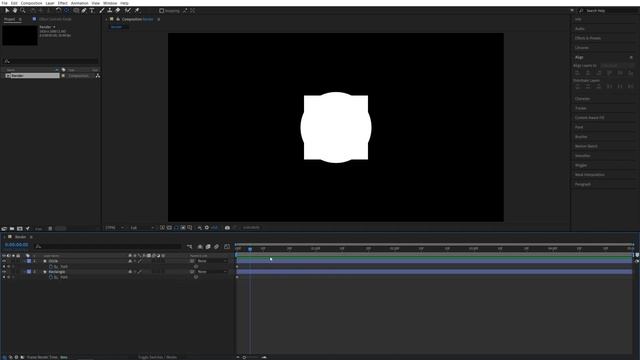Viewport: 640px width, 360px height.
Task: Open the Composition menu
Action: point(31,3)
